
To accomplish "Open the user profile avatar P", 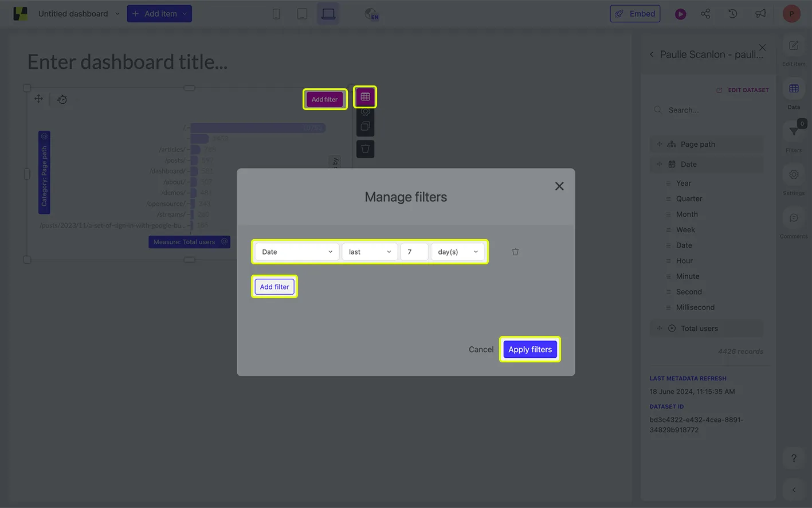I will coord(791,14).
